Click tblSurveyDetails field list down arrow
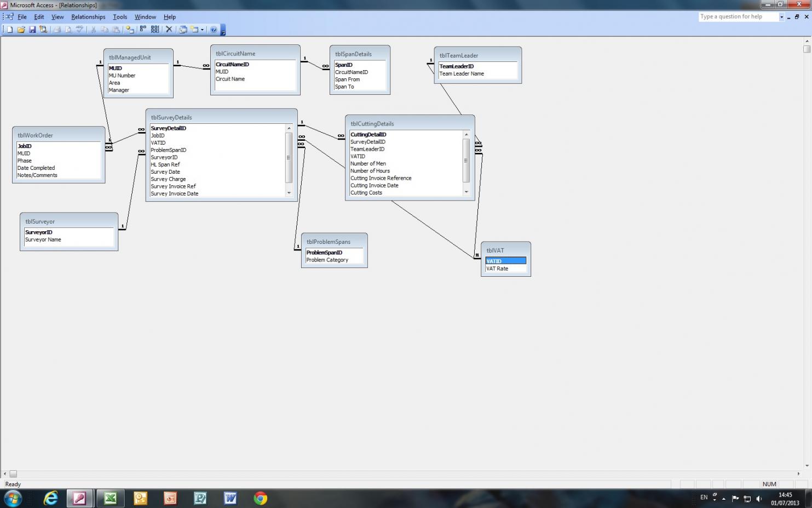The width and height of the screenshot is (812, 508). click(x=289, y=193)
